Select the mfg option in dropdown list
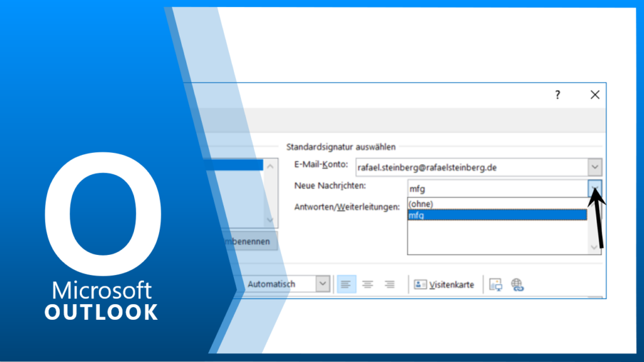This screenshot has width=644, height=362. pyautogui.click(x=497, y=215)
